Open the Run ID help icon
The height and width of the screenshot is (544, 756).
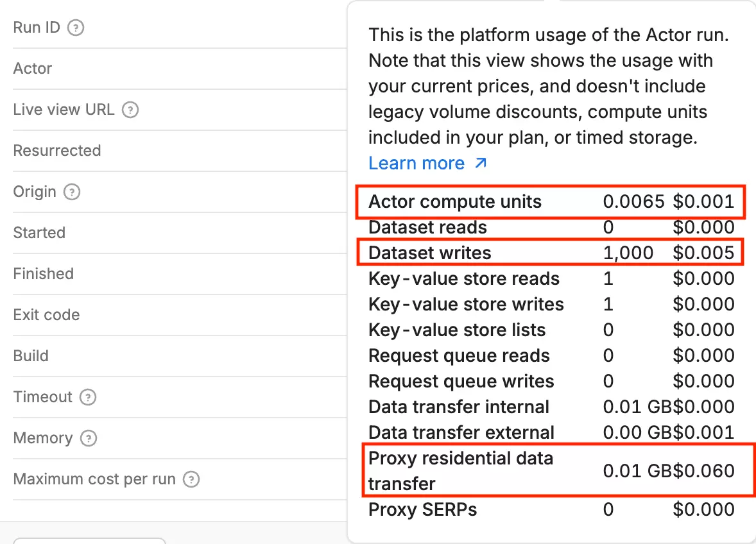[75, 28]
